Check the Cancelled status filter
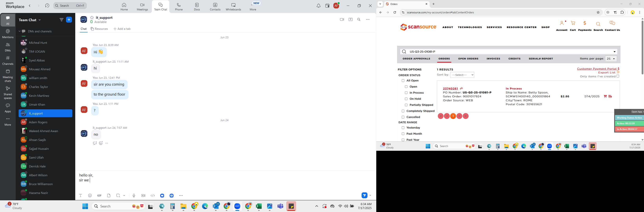The height and width of the screenshot is (212, 644). click(x=403, y=117)
